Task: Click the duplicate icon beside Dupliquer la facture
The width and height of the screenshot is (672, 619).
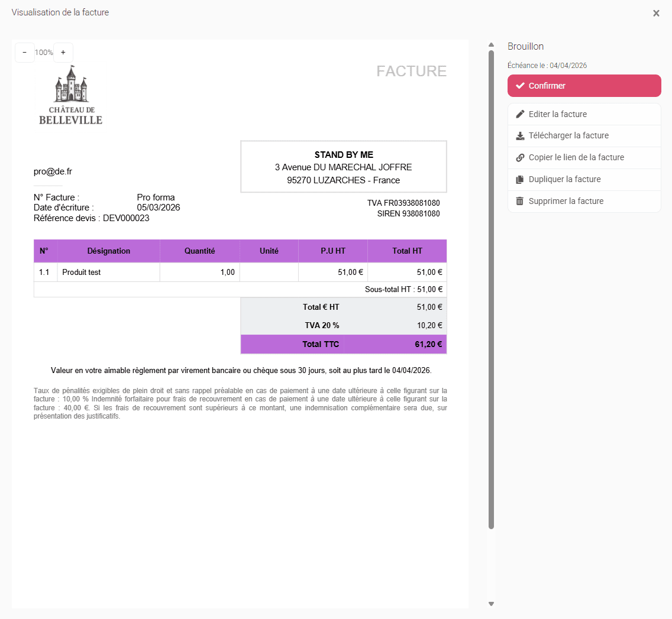Action: (x=520, y=180)
